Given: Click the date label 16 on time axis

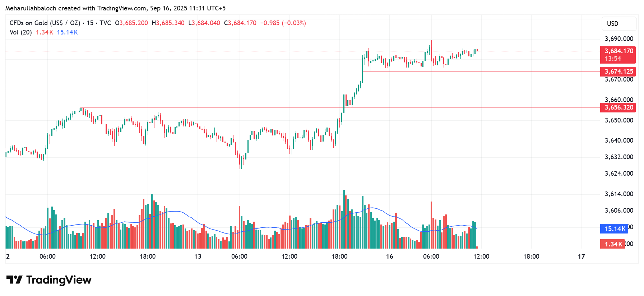Looking at the screenshot, I should click(x=389, y=256).
